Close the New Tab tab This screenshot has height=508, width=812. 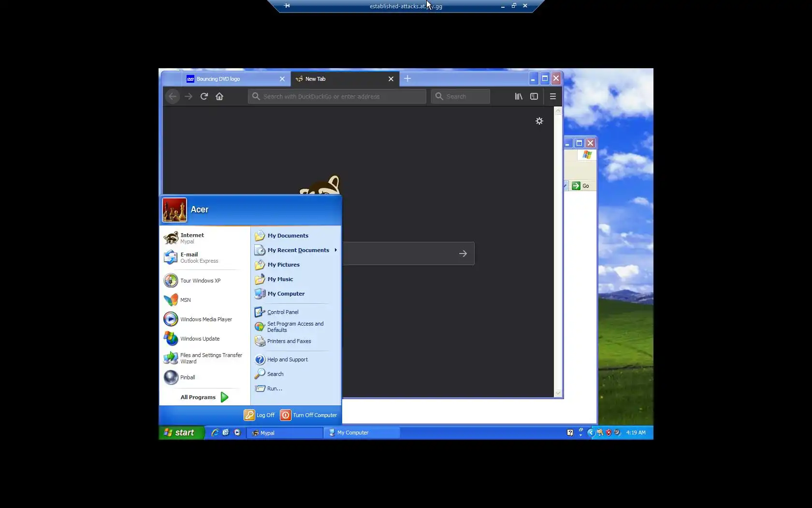click(x=391, y=79)
